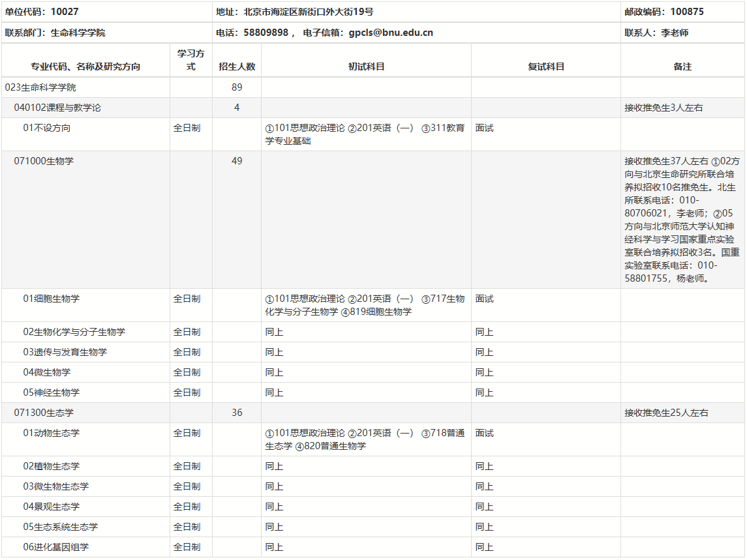Click the enrollment number 49 cell
This screenshot has height=560, width=747.
pyautogui.click(x=237, y=161)
